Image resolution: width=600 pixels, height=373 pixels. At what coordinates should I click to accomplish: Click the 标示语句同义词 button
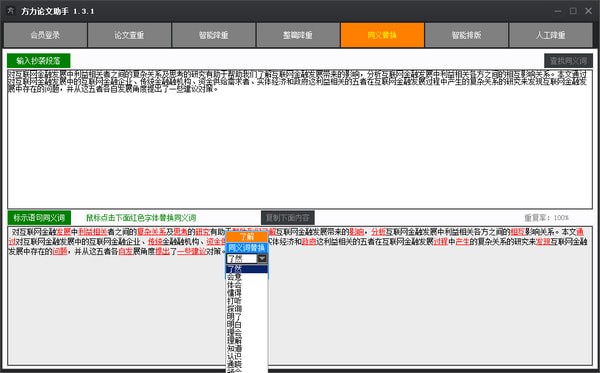(x=39, y=218)
